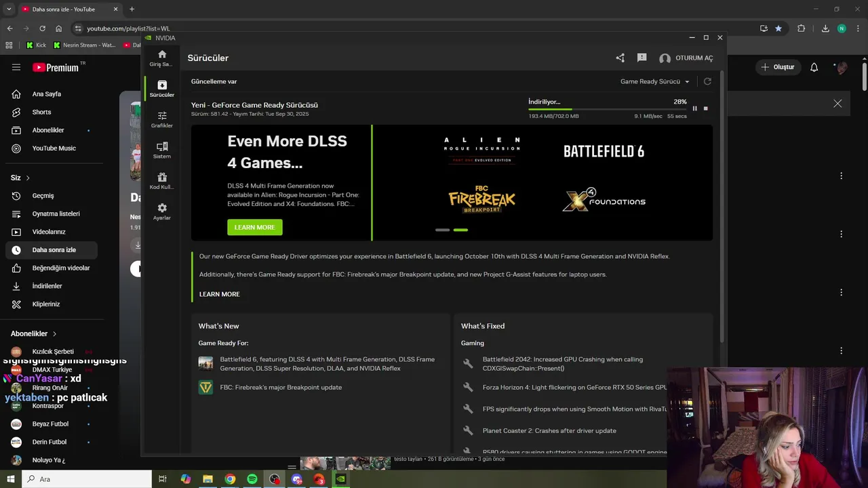
Task: Open the Kick bookmark
Action: (x=36, y=45)
